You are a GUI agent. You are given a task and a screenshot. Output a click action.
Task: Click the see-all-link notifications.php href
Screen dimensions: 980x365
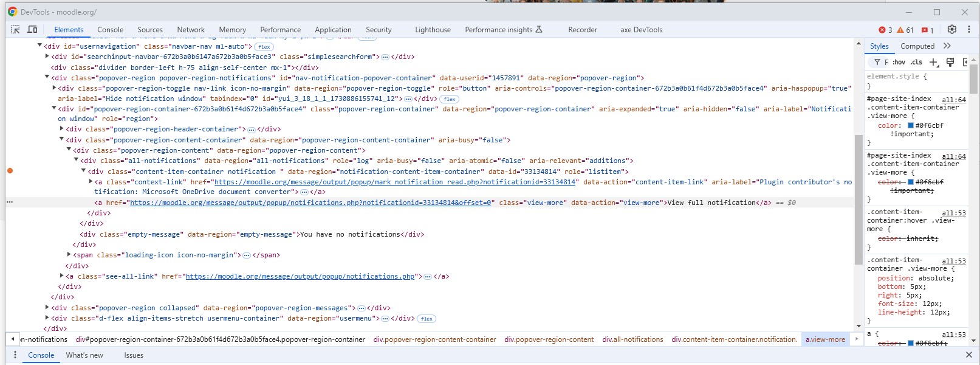[x=300, y=276]
